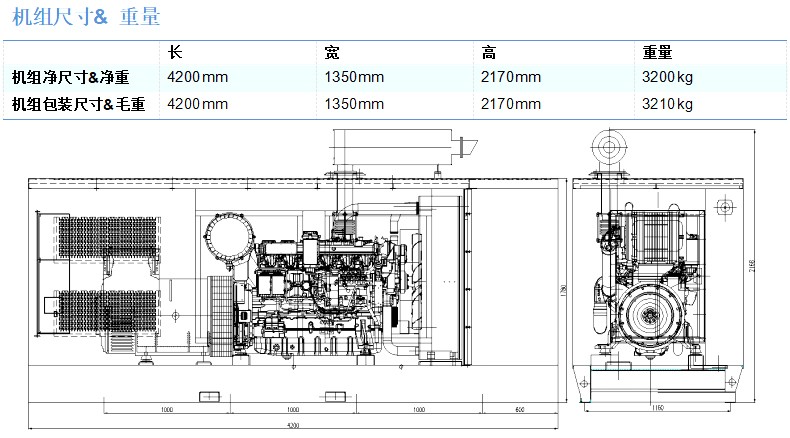790x438 pixels.
Task: Click the 机组包装尺寸&毛重 row label
Action: tap(78, 103)
